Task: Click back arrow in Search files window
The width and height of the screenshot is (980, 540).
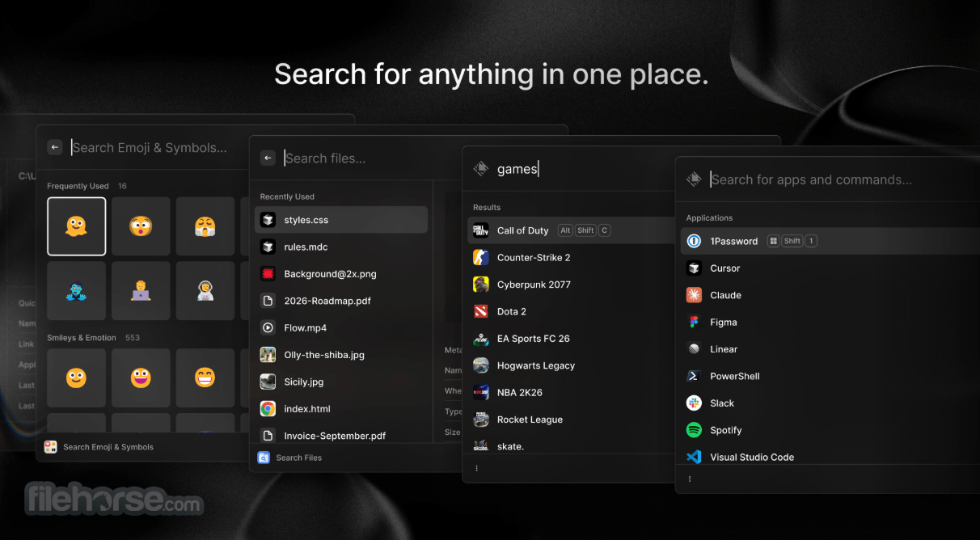Action: pyautogui.click(x=268, y=158)
